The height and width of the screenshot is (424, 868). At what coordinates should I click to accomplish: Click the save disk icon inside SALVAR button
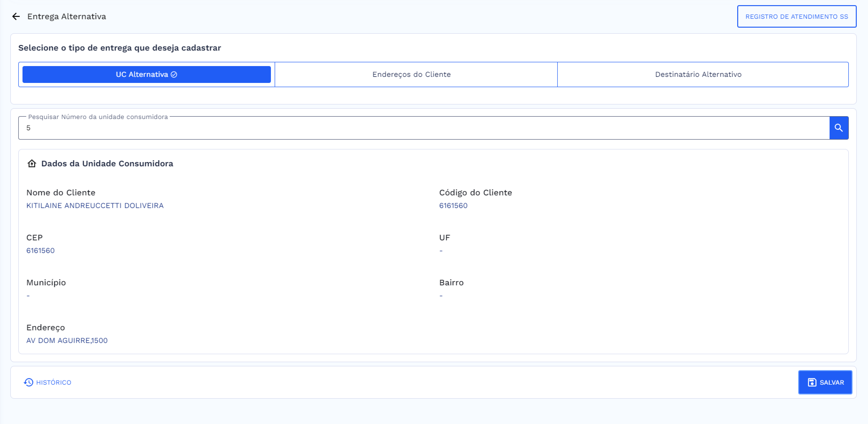point(812,382)
